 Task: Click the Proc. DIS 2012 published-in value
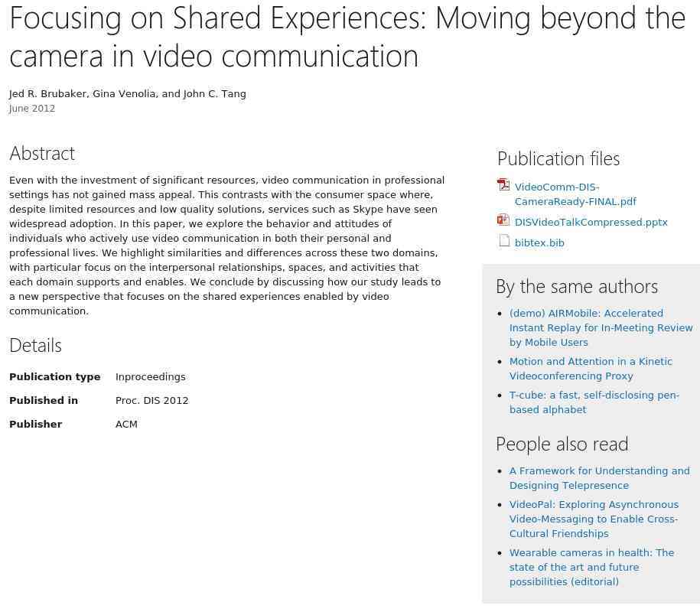151,400
